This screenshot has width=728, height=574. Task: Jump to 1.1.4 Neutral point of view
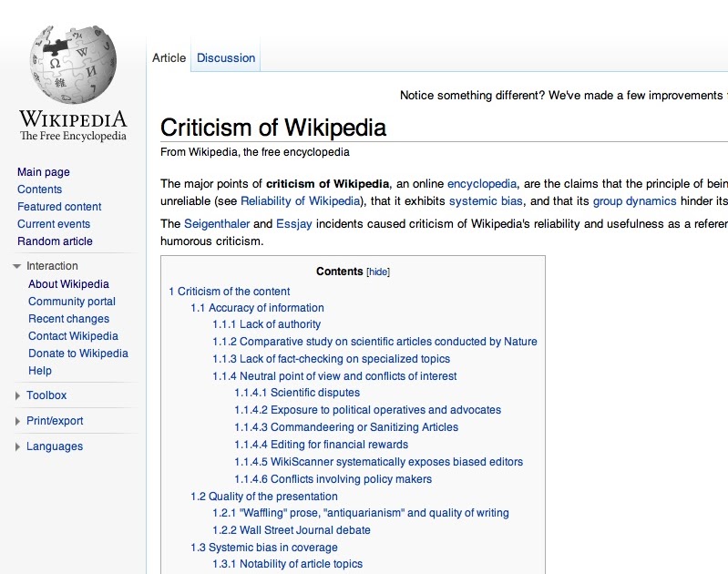coord(334,376)
